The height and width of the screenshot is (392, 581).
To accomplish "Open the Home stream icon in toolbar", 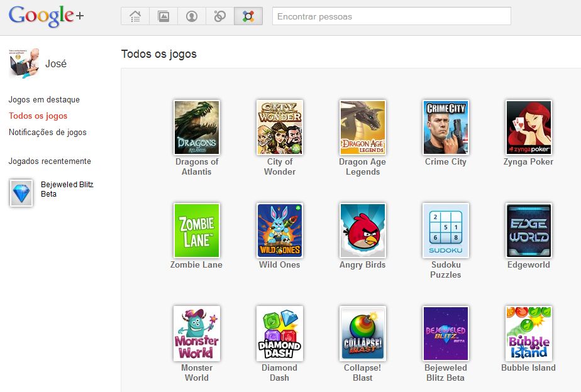I will point(135,16).
